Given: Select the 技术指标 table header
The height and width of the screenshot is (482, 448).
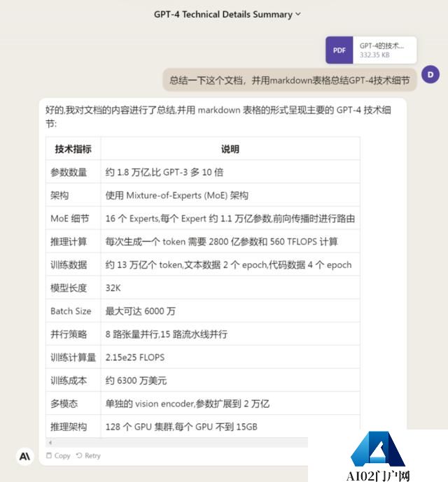Looking at the screenshot, I should [73, 149].
